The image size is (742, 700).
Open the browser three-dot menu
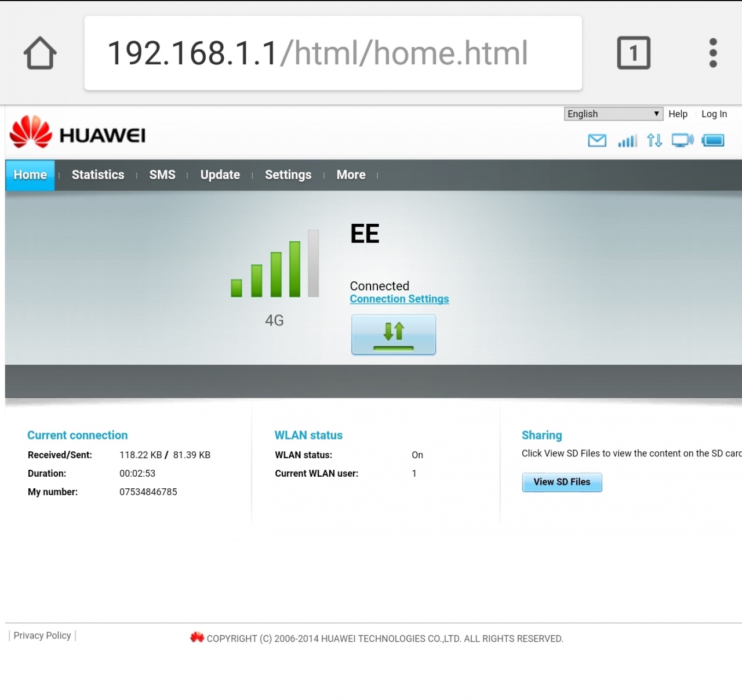tap(713, 53)
